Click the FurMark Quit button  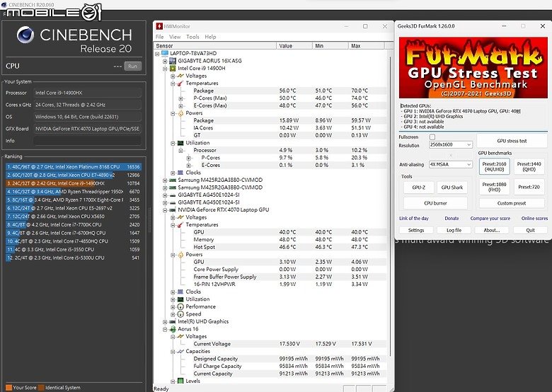tap(530, 230)
